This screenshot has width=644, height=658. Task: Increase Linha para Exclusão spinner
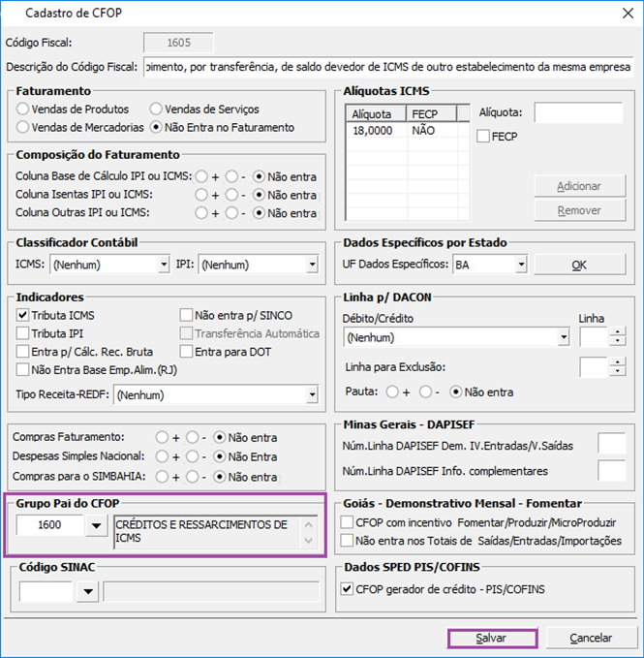618,361
